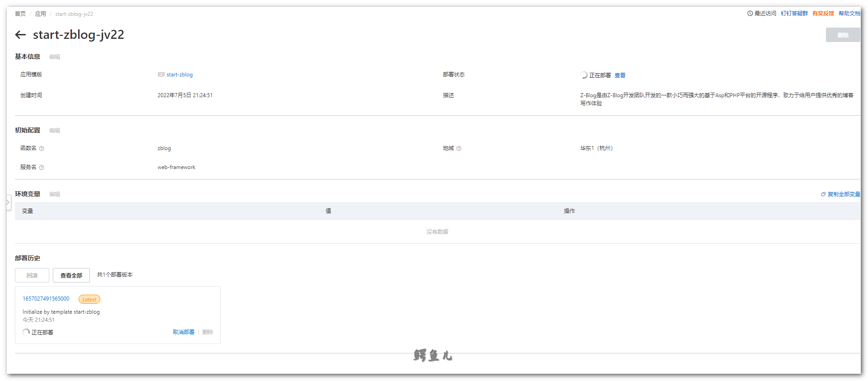868x381 pixels.
Task: Click the service name value web-framework
Action: click(x=177, y=167)
